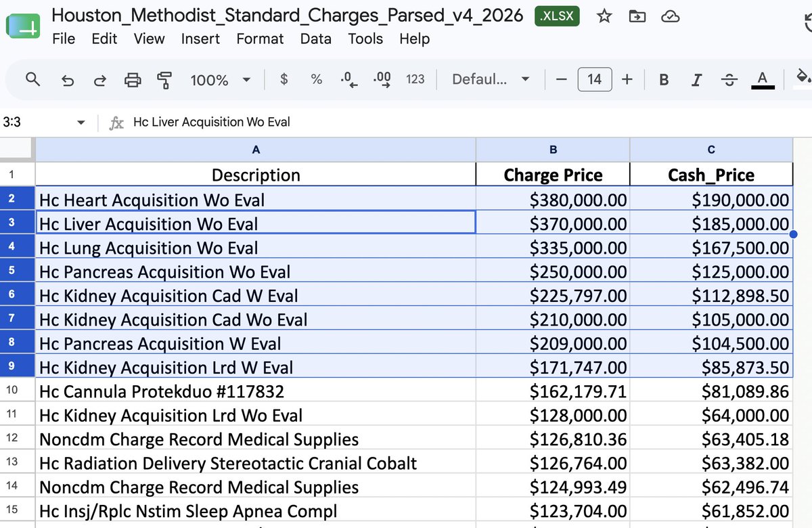Image resolution: width=812 pixels, height=528 pixels.
Task: Select row 1 header
Action: pos(17,175)
